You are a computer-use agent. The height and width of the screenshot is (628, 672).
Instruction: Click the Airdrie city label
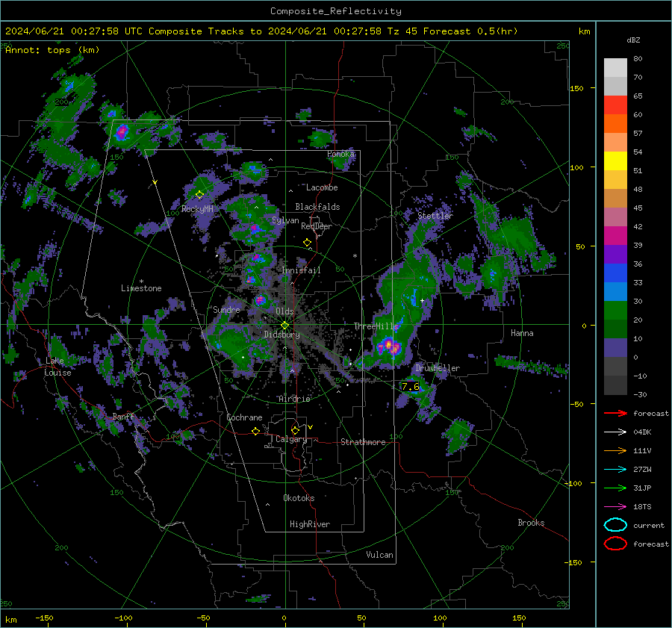tap(294, 399)
